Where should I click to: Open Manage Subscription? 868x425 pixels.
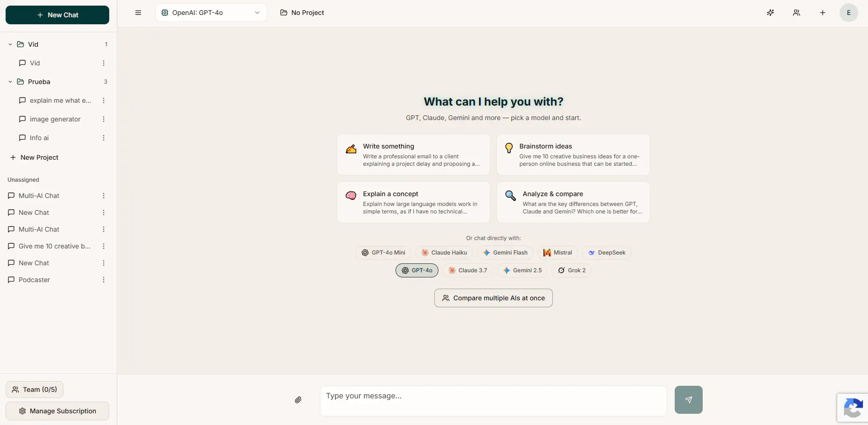57,411
